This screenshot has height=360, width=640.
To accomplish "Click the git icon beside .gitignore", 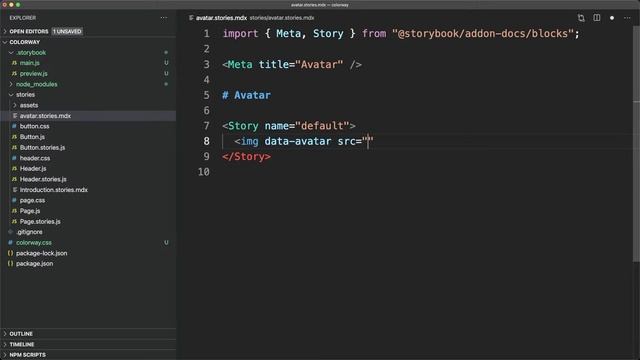I will [11, 232].
